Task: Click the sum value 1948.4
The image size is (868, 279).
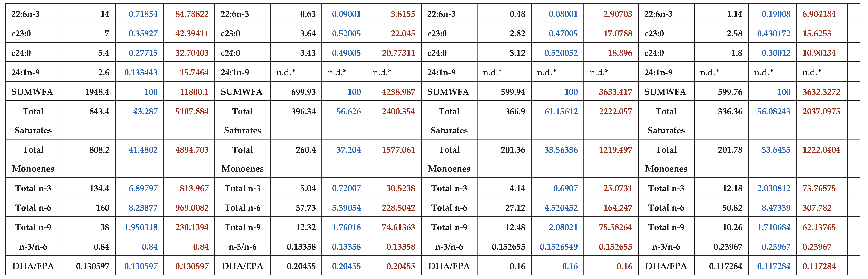Action: click(x=97, y=92)
